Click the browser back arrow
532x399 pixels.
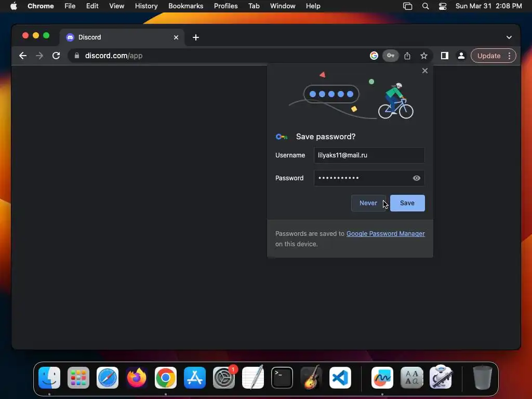23,56
